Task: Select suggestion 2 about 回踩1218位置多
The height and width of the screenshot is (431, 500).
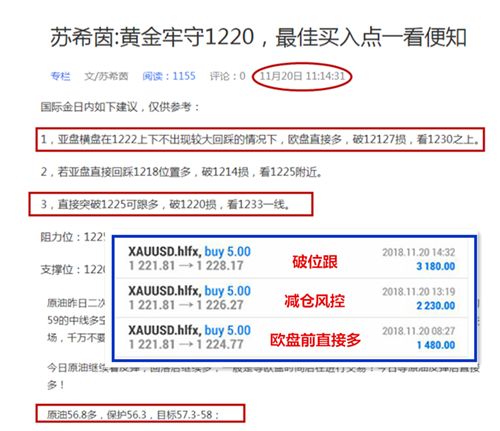Action: [x=182, y=172]
